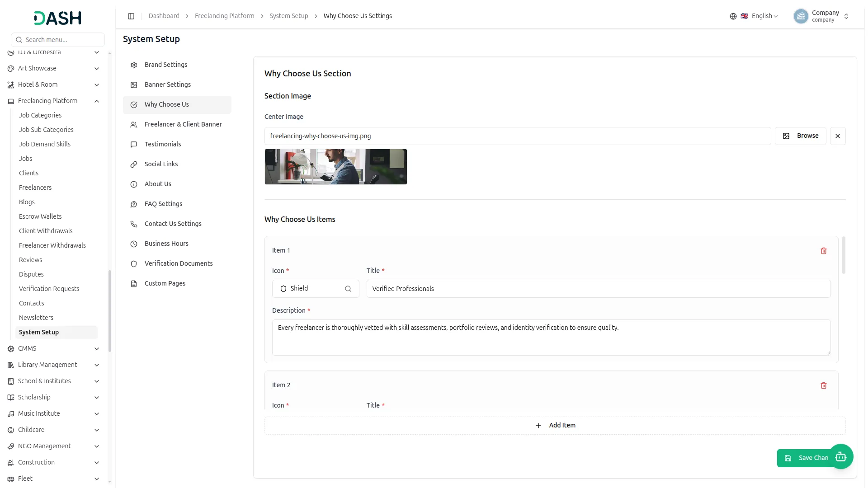Click the sidebar menu scrollbar
The image size is (868, 488).
coord(110,311)
